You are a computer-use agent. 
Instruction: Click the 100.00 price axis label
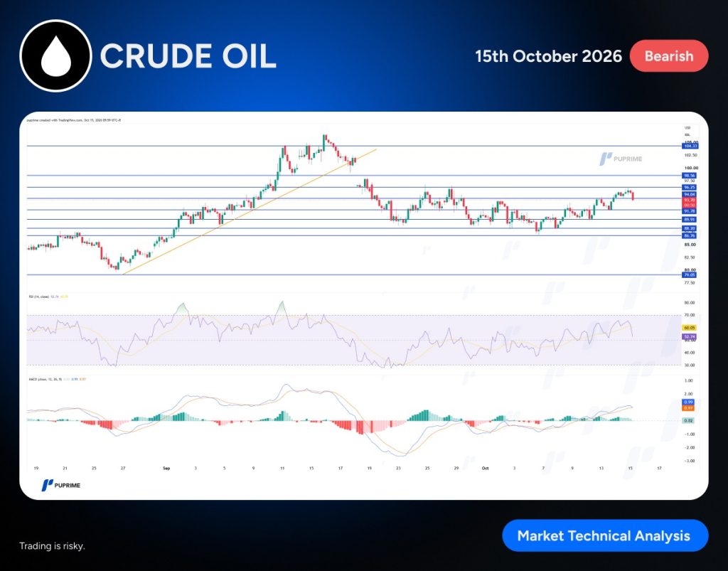click(x=691, y=168)
